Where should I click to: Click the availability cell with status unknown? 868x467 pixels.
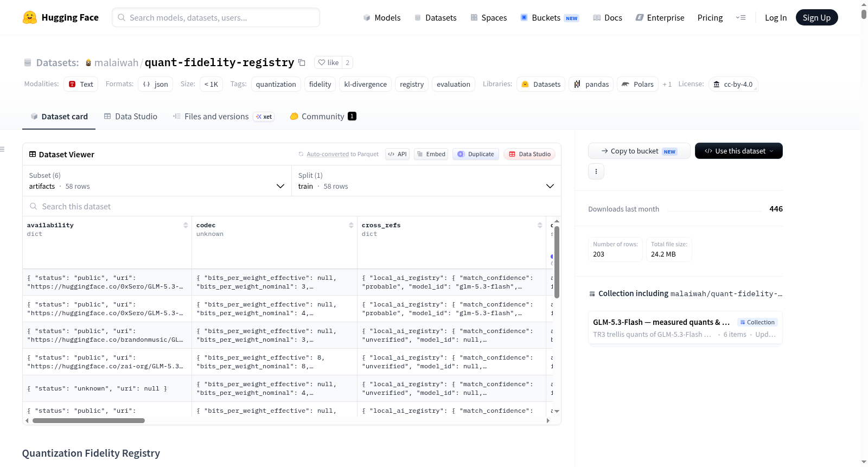[107, 388]
